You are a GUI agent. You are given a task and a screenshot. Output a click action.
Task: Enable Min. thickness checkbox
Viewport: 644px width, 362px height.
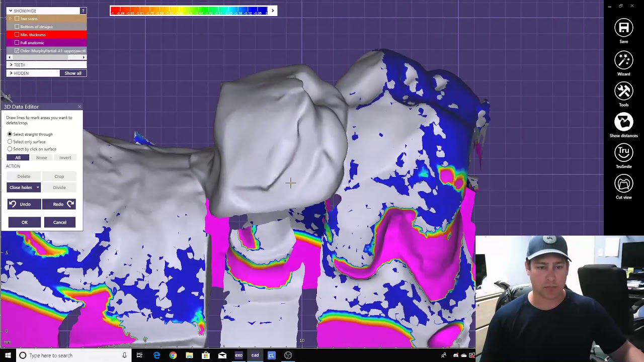click(x=17, y=35)
